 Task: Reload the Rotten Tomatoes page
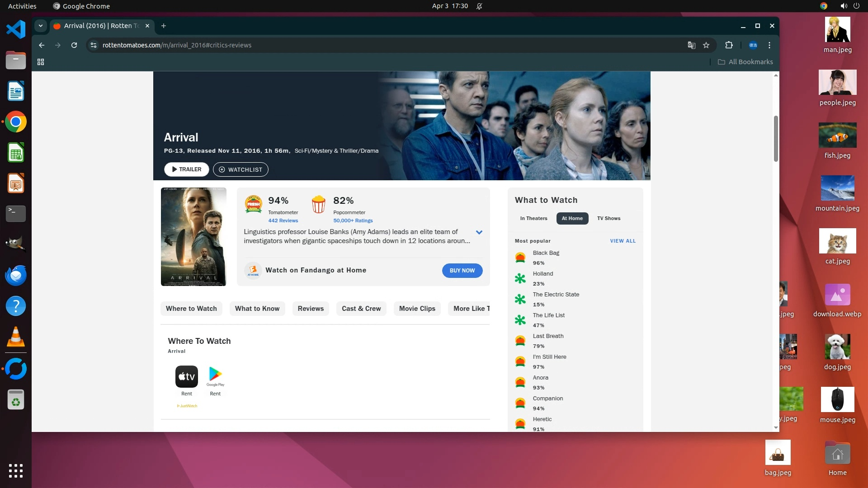pyautogui.click(x=74, y=45)
